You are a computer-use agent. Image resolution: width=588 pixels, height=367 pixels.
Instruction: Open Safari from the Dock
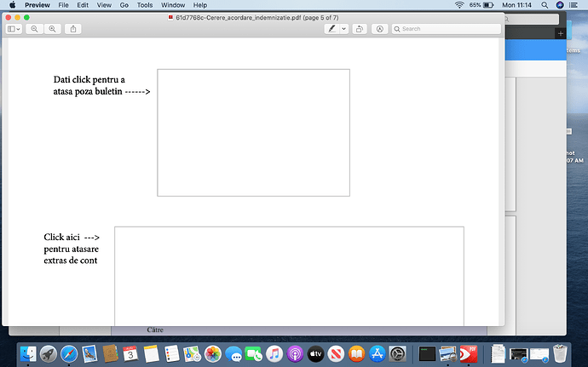(x=69, y=353)
